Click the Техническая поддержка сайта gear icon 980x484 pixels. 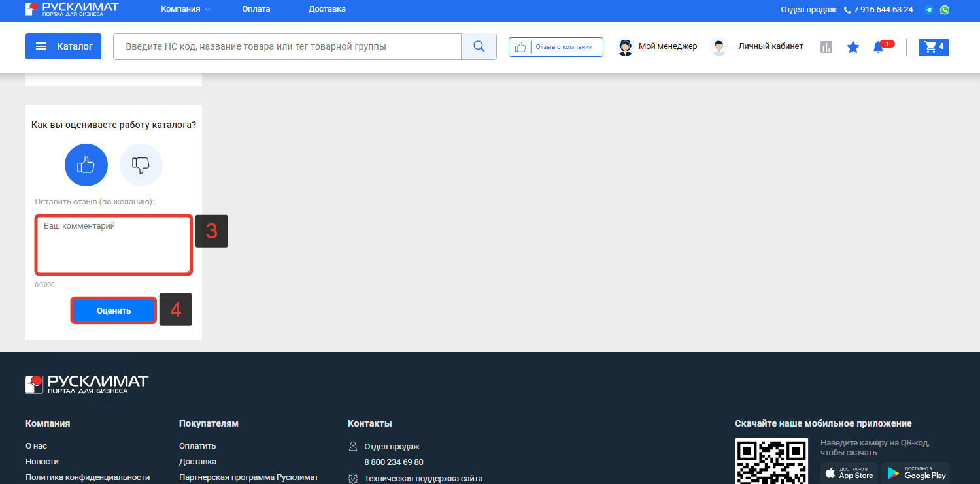353,478
